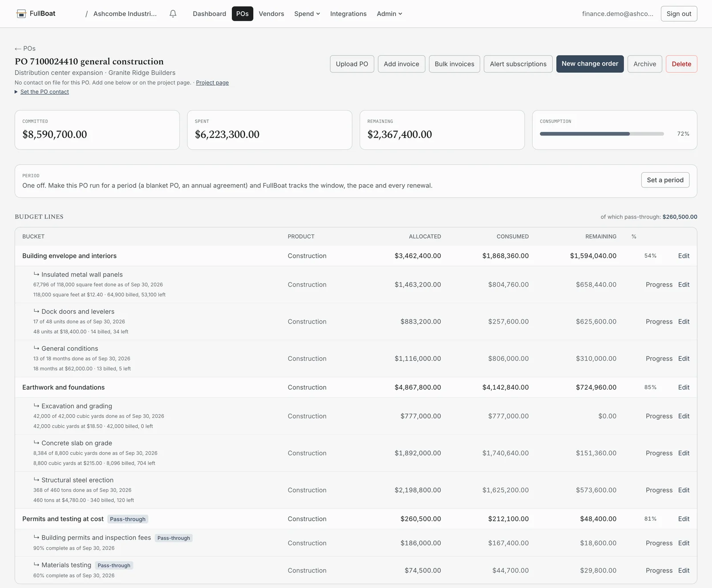Open the Ashcombe Industries organization breadcrumb
The height and width of the screenshot is (588, 712).
pos(125,14)
